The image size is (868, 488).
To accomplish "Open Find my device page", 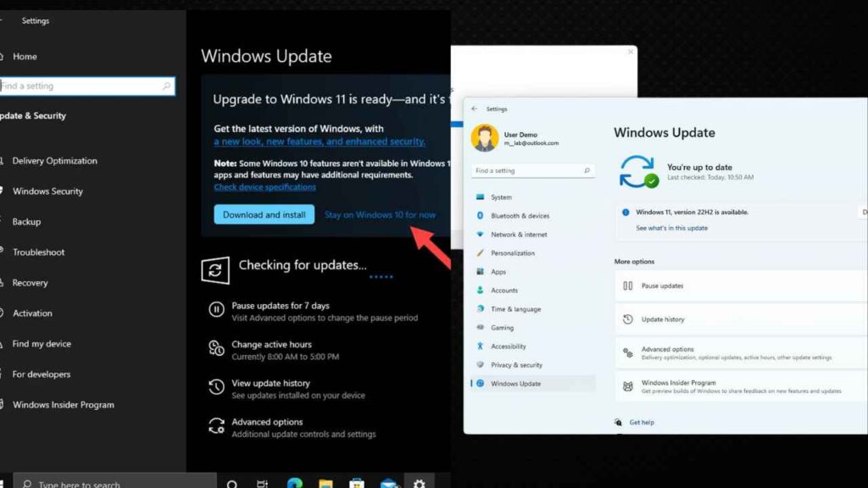I will [x=42, y=344].
